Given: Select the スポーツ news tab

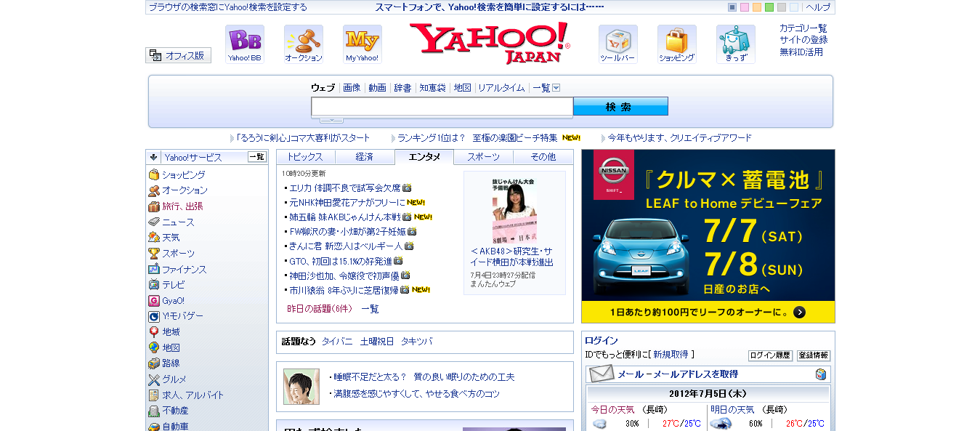Looking at the screenshot, I should 483,157.
